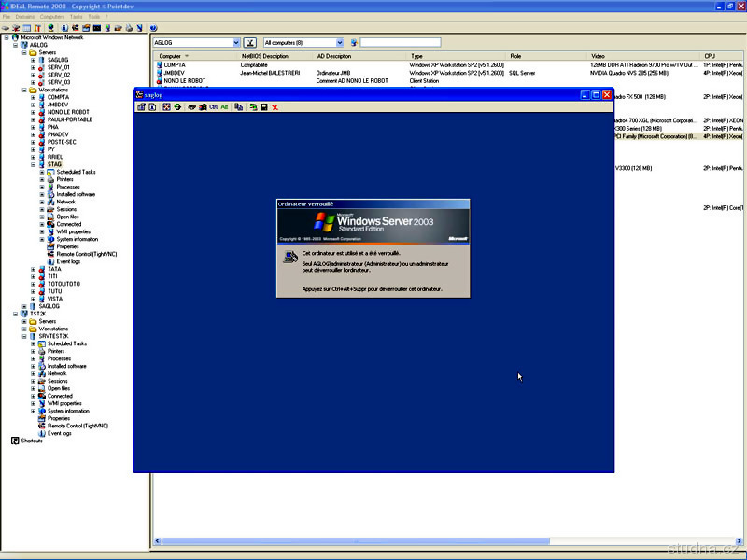Click the full screen icon in saglog viewer toolbar
Image resolution: width=747 pixels, height=560 pixels.
[x=166, y=107]
